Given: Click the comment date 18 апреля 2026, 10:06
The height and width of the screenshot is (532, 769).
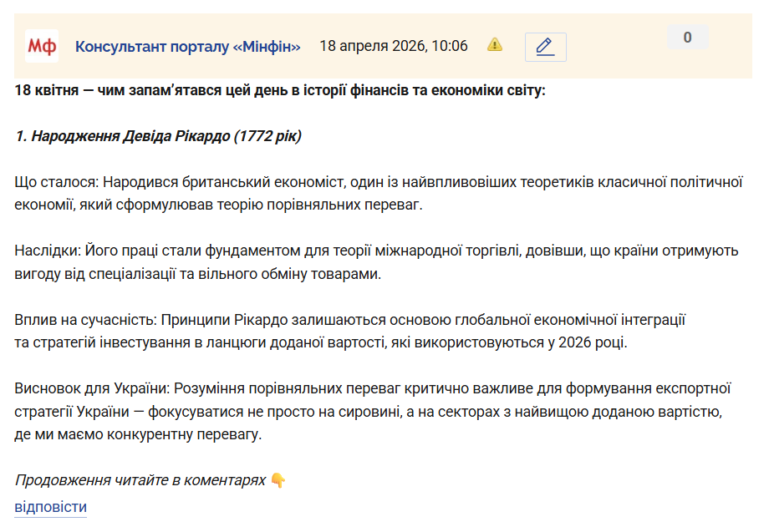Looking at the screenshot, I should click(x=394, y=46).
